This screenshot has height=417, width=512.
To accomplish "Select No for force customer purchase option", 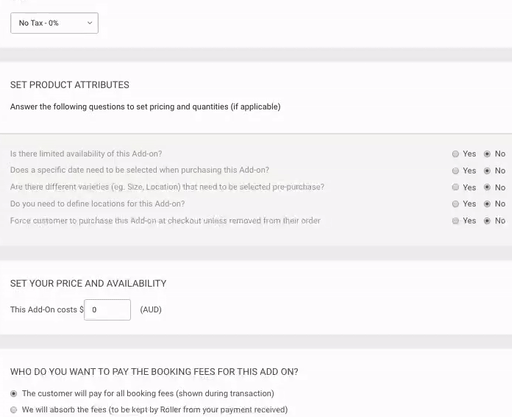I will (x=487, y=221).
